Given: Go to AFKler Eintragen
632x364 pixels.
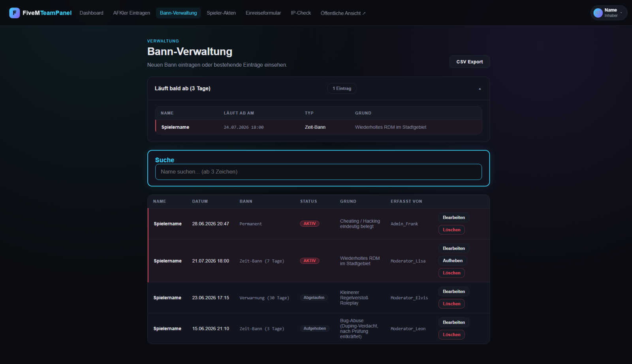Looking at the screenshot, I should point(132,13).
